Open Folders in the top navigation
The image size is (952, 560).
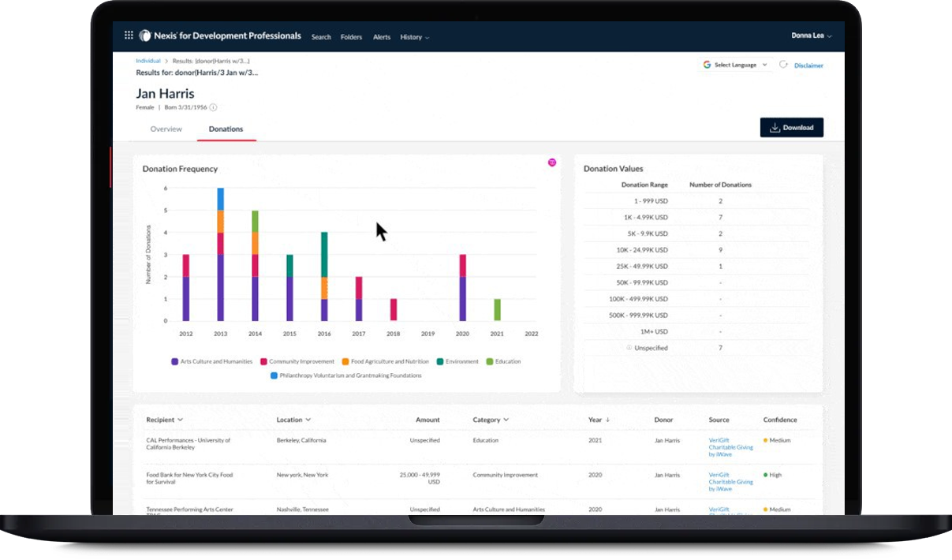351,37
